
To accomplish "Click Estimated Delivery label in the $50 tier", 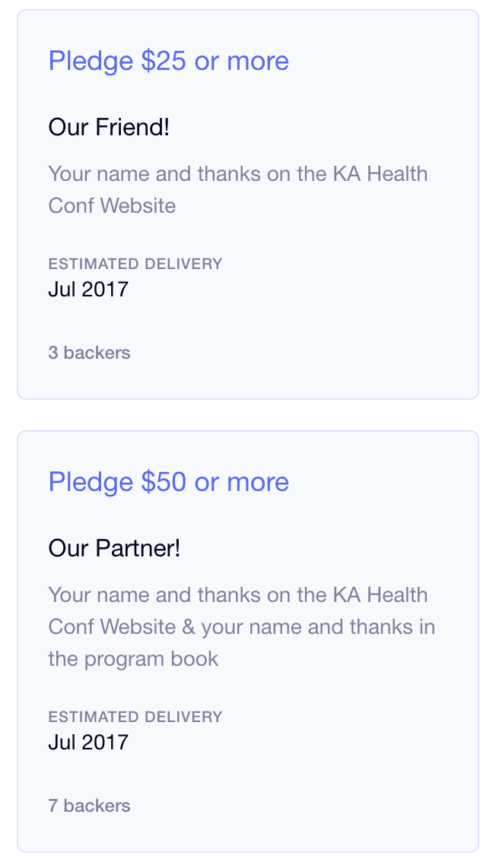I will click(x=135, y=716).
